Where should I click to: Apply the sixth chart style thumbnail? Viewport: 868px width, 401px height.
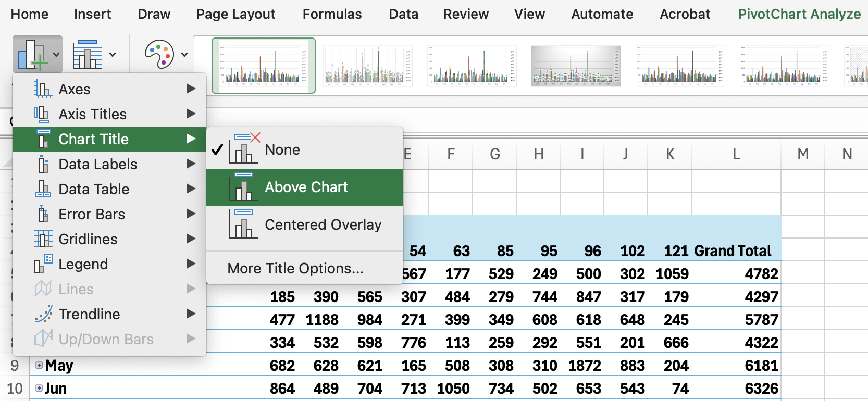pyautogui.click(x=785, y=66)
